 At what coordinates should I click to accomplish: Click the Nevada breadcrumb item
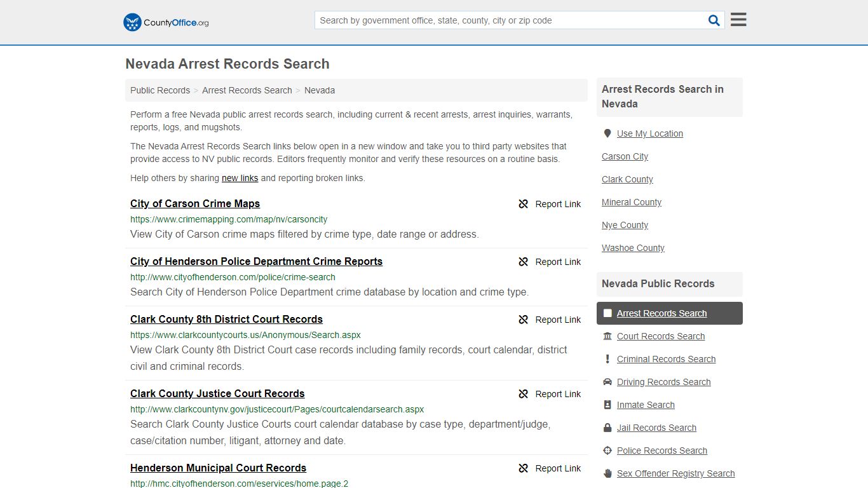click(320, 90)
